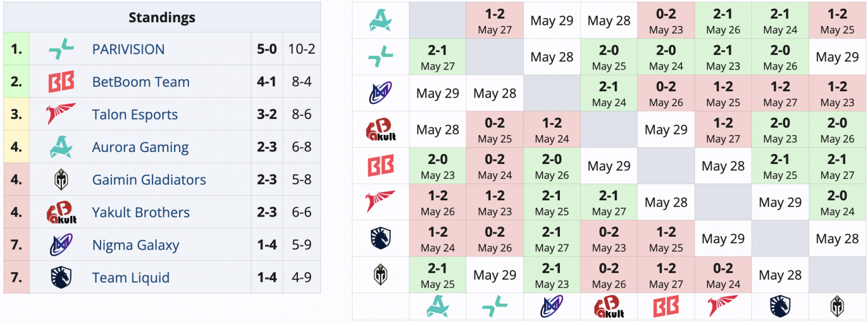868x323 pixels.
Task: Open the BetBoom Team link
Action: pyautogui.click(x=141, y=82)
